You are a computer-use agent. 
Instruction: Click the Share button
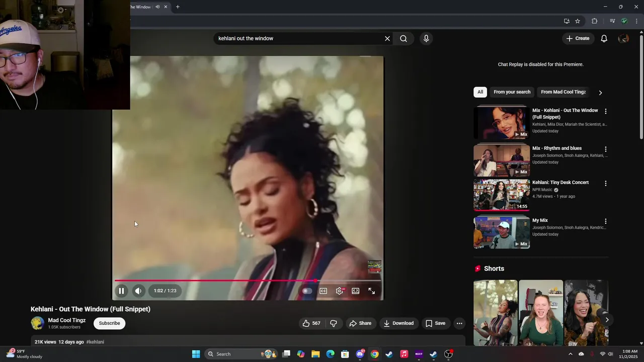360,323
